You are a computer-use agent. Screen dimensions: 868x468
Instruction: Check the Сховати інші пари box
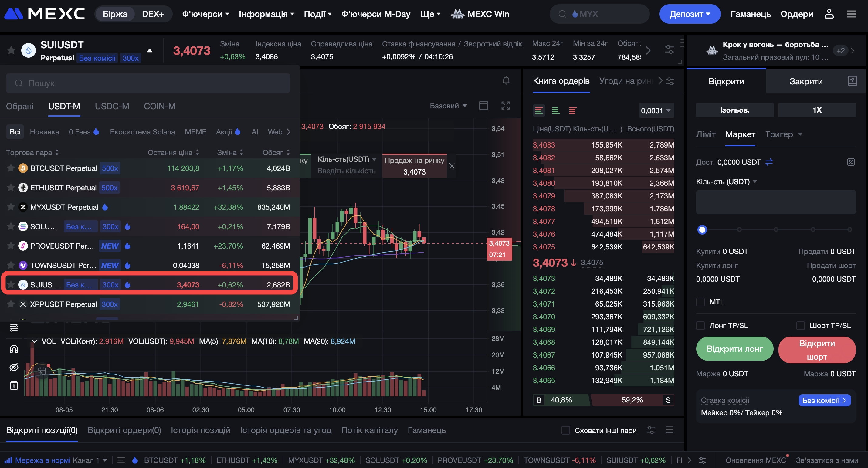click(x=566, y=430)
